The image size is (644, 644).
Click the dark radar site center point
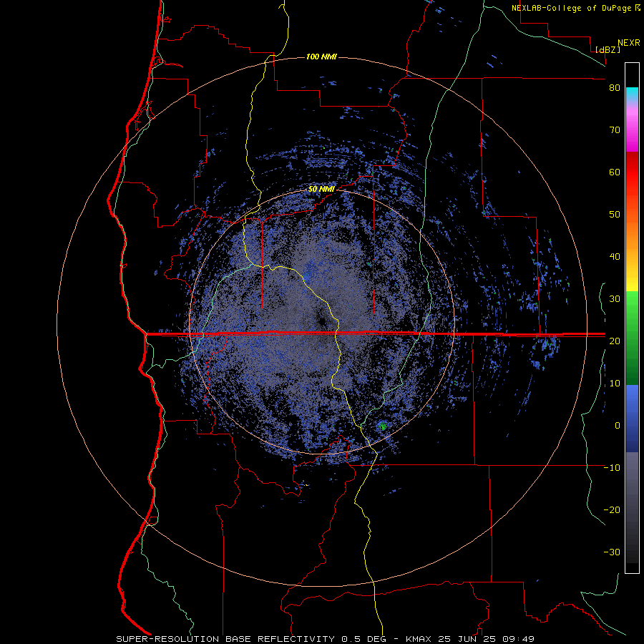pyautogui.click(x=321, y=321)
